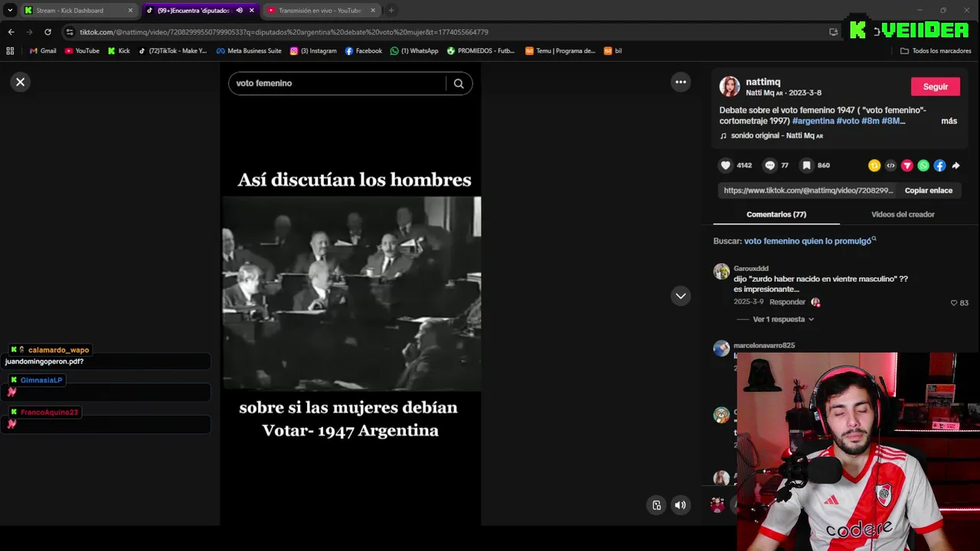Click the search magnifier icon
The image size is (980, 551).
pos(459,83)
